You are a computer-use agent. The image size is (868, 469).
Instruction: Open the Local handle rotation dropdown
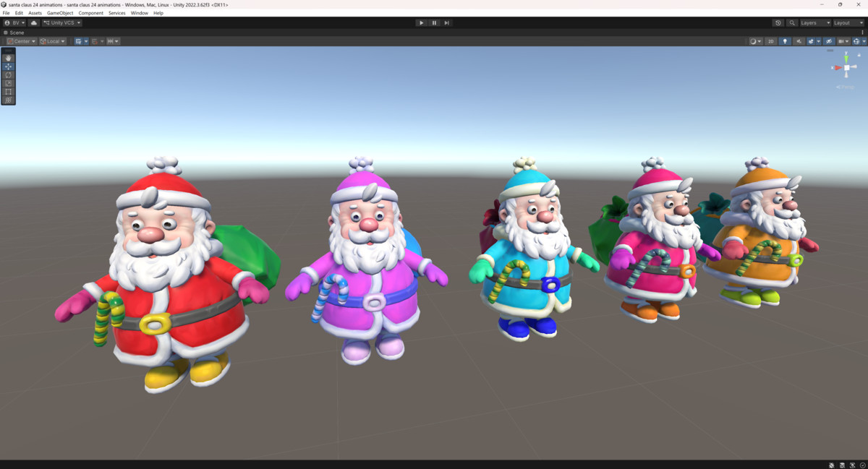coord(53,41)
